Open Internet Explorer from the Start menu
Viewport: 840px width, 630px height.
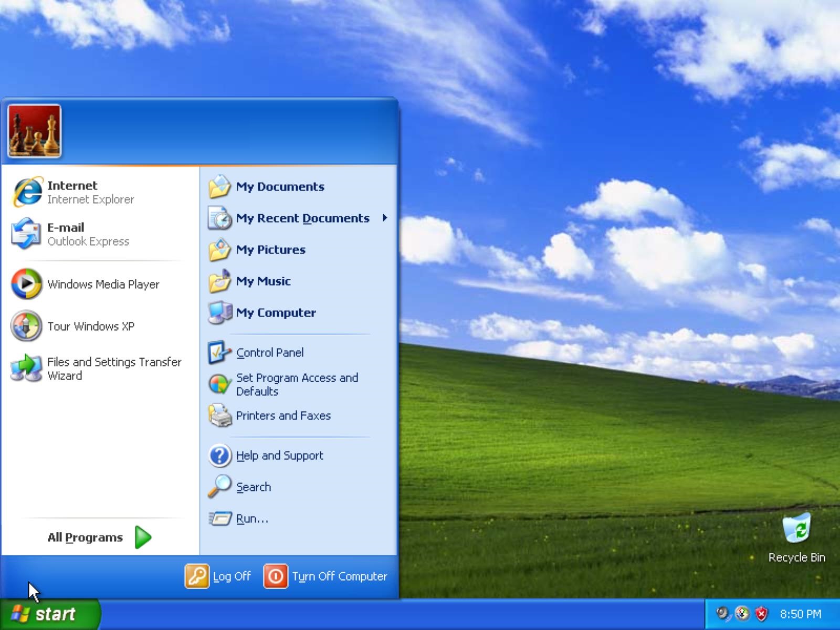tap(73, 192)
